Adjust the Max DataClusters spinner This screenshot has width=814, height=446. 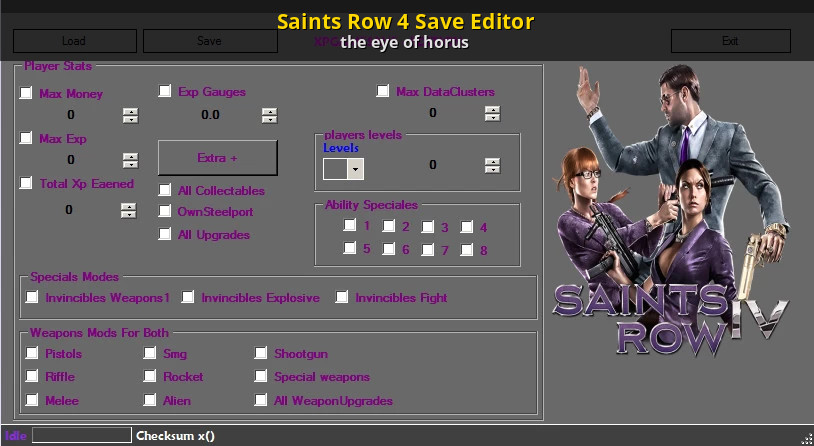pyautogui.click(x=491, y=113)
